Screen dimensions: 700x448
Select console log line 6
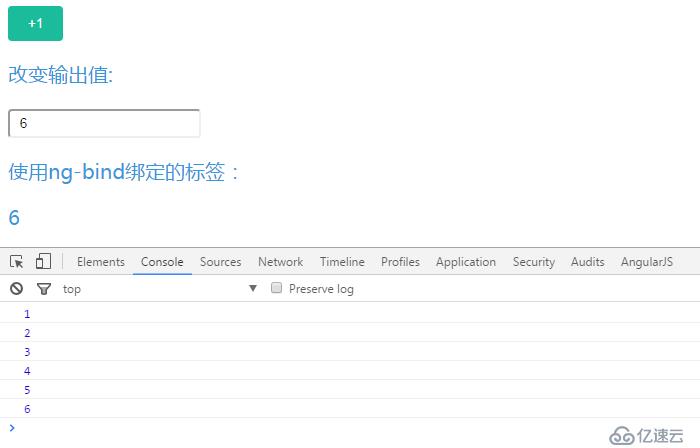tap(350, 408)
